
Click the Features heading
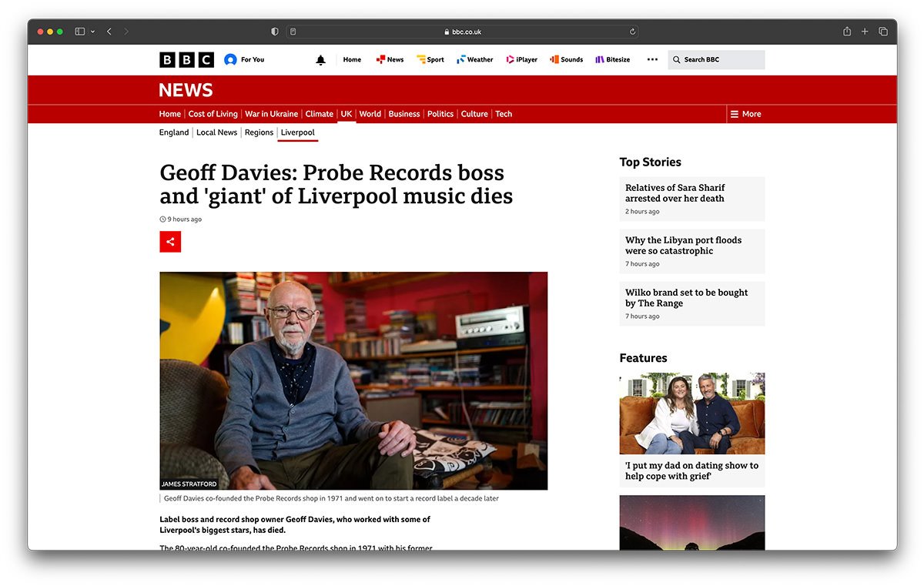click(644, 358)
